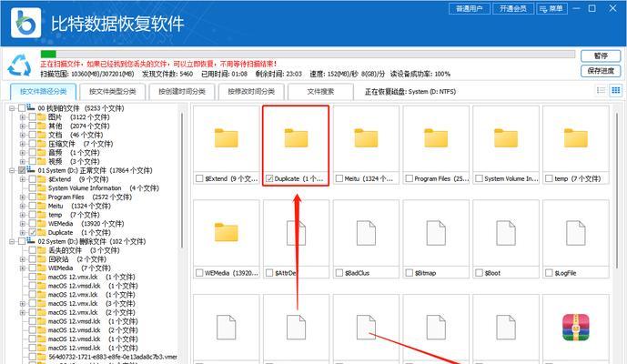Click drive icon beside 02 System 删除文件
This screenshot has height=364, width=627.
pyautogui.click(x=31, y=241)
